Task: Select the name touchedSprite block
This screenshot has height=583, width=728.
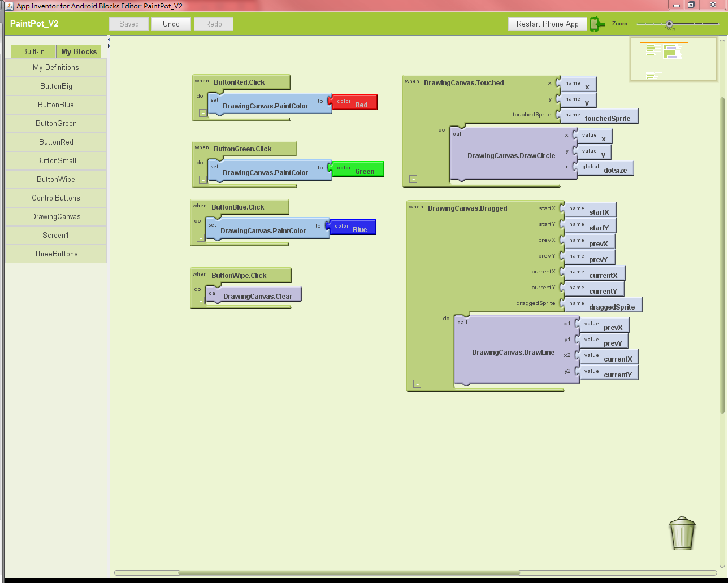Action: click(x=597, y=115)
